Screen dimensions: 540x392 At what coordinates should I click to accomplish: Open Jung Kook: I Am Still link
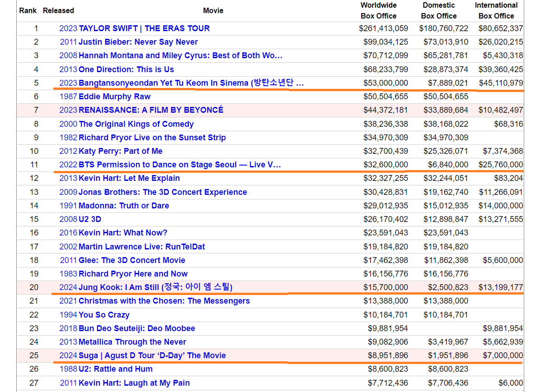[155, 287]
